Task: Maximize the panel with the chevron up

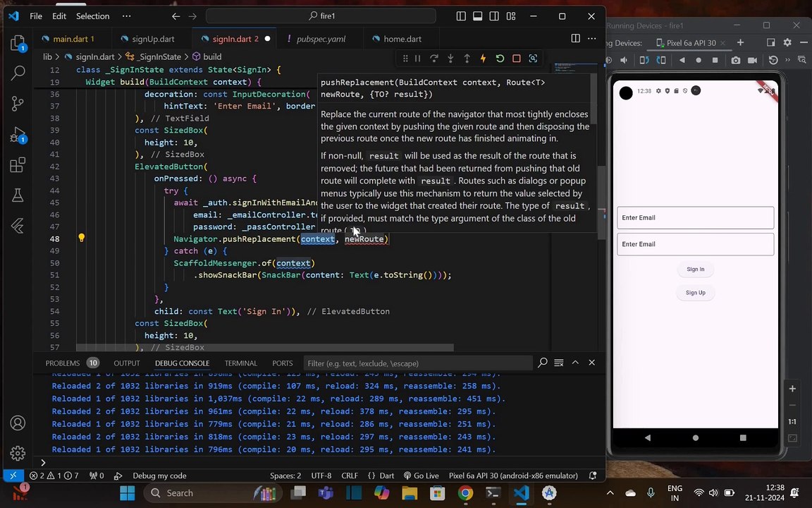Action: click(x=575, y=363)
